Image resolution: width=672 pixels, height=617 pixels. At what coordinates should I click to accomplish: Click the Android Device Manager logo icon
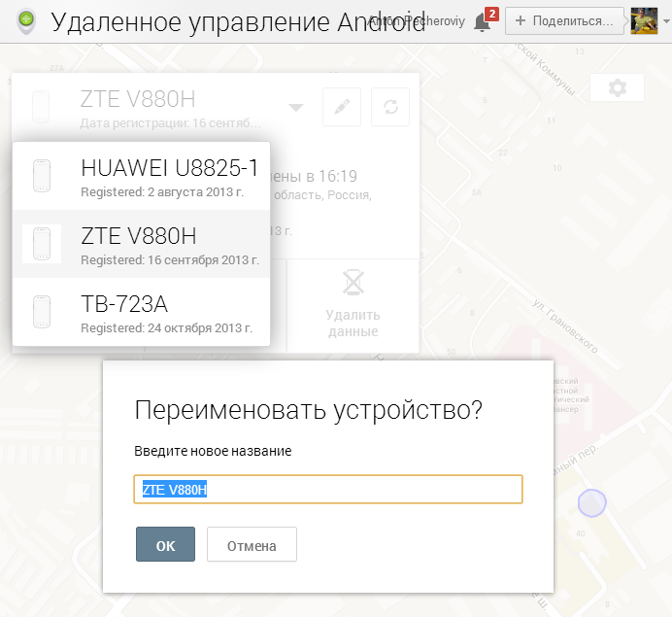pyautogui.click(x=26, y=22)
